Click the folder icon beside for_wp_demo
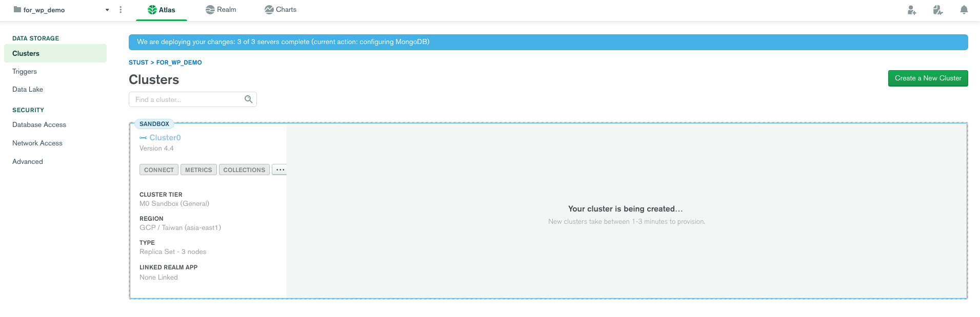This screenshot has width=980, height=317. 17,10
